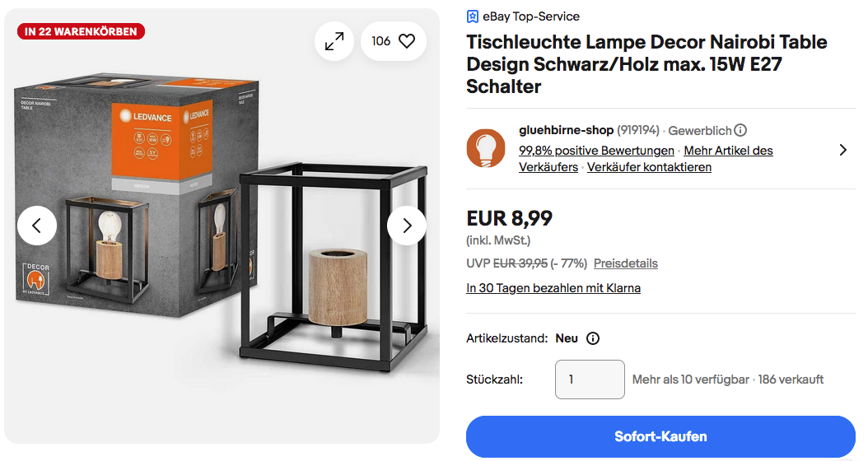Show next product image

[407, 226]
